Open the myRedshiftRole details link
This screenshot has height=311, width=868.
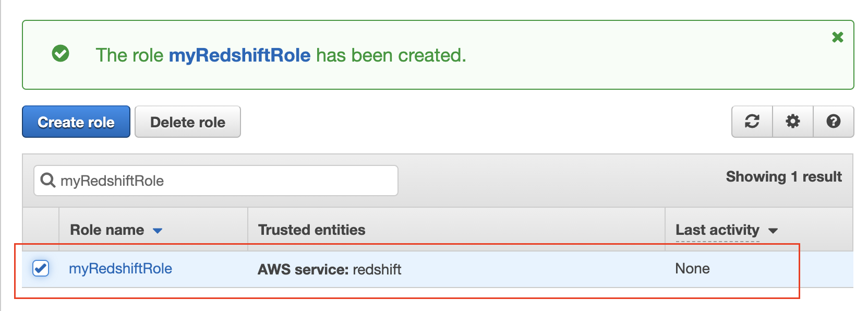pos(120,269)
